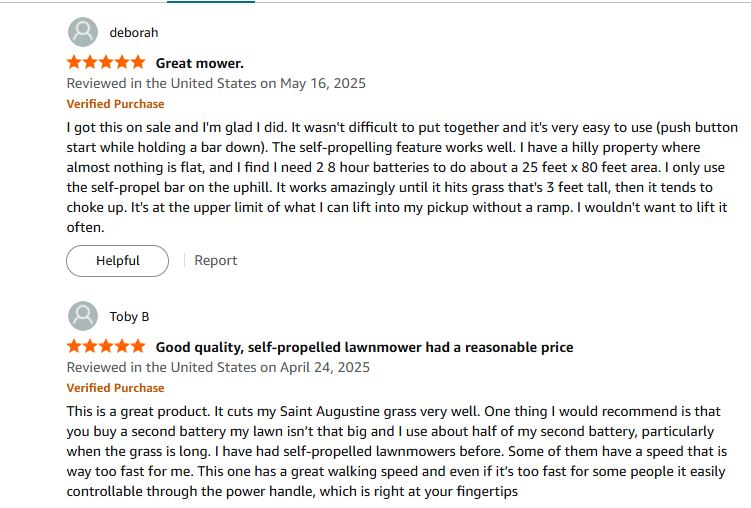Click the third star of Toby B's rating

click(x=106, y=346)
